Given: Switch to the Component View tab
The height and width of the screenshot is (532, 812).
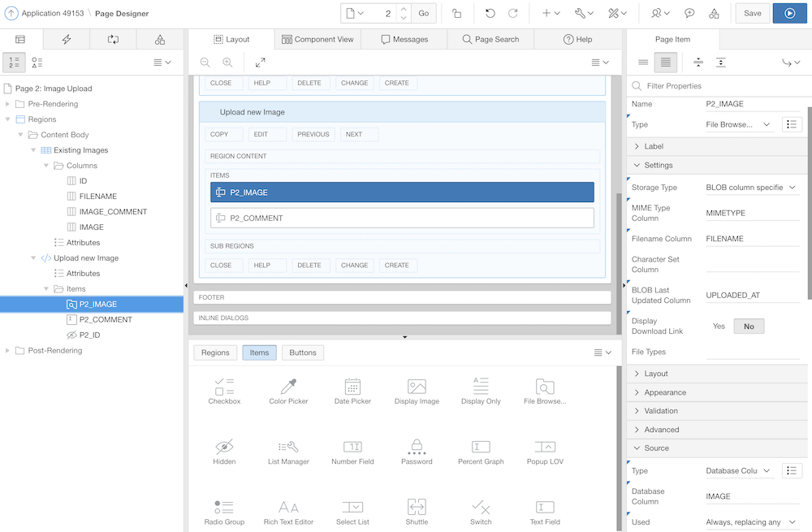Looking at the screenshot, I should click(317, 38).
